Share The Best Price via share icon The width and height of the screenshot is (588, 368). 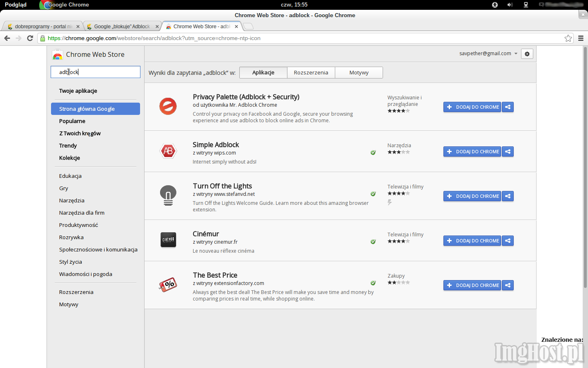508,285
